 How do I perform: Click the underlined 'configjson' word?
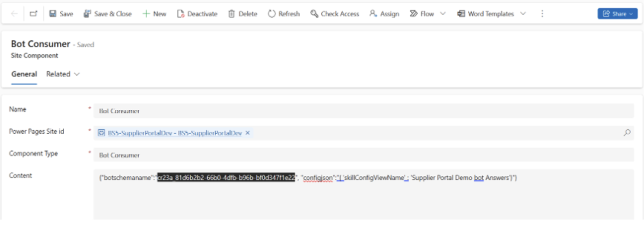(x=318, y=178)
